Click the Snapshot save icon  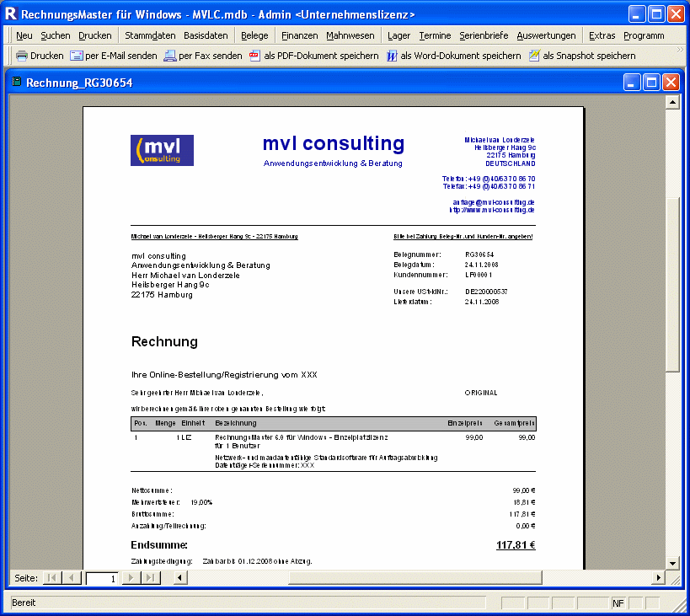534,56
